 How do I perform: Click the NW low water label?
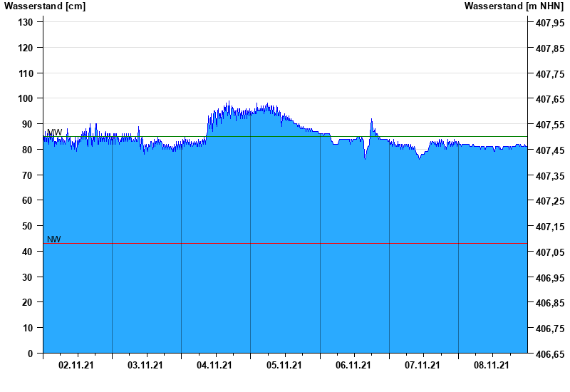click(54, 239)
